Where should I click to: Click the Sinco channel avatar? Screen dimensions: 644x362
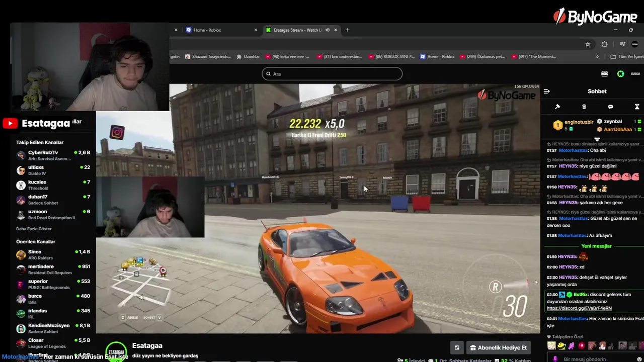pos(21,255)
